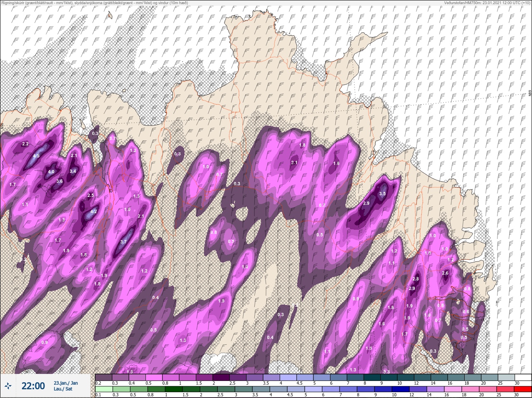Click the 3.4 precipitation value on the map
Screen dimensions: 532x398
pyautogui.click(x=73, y=171)
